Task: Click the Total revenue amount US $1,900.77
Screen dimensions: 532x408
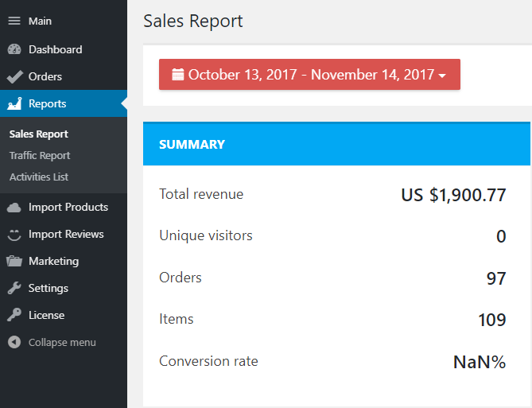Action: 453,195
